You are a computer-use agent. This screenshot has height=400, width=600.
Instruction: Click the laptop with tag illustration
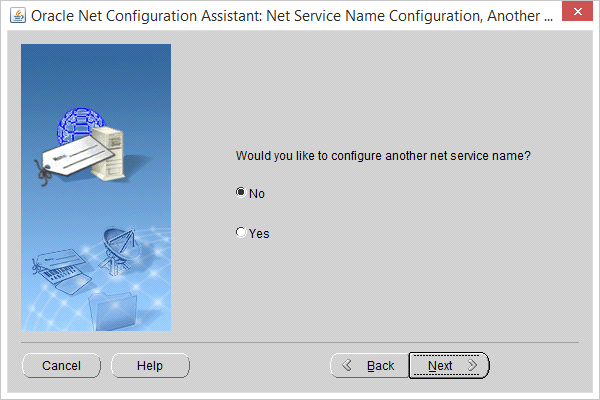[61, 271]
